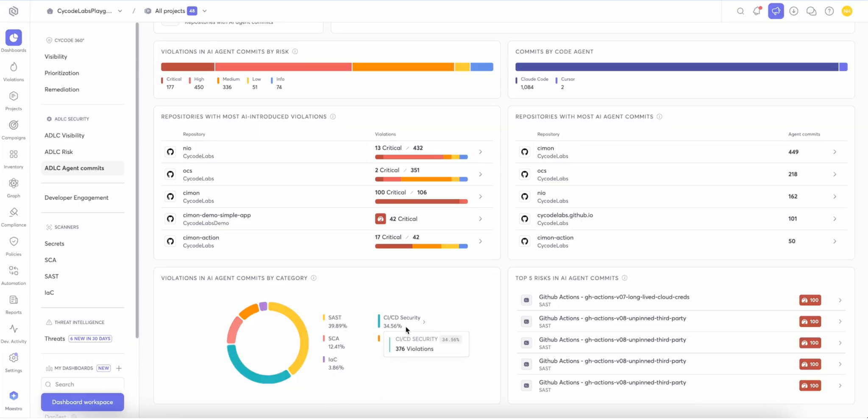The width and height of the screenshot is (868, 420).
Task: Open ADLC Risk
Action: point(58,152)
